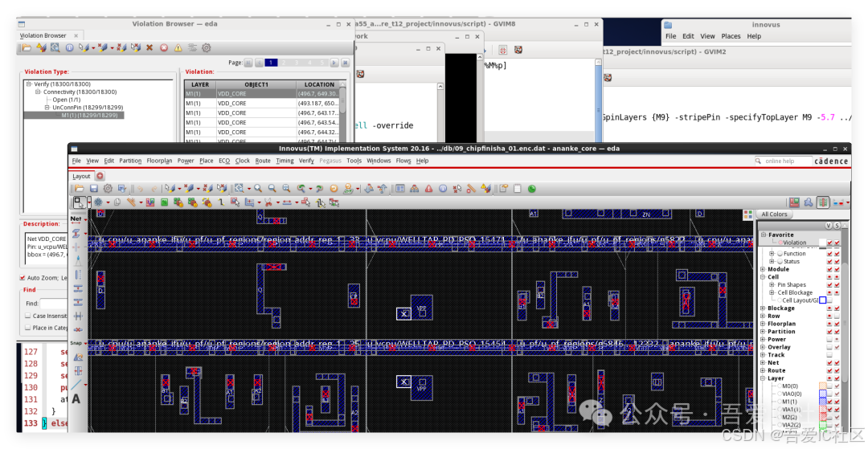Go to next page in Violation Browser
Viewport: 868px width, 449px height.
(334, 63)
